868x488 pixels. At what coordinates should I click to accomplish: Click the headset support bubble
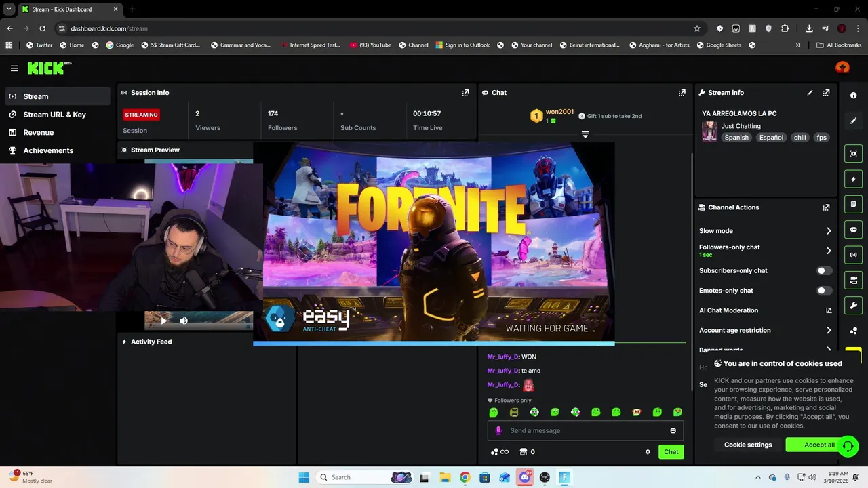[x=848, y=446]
